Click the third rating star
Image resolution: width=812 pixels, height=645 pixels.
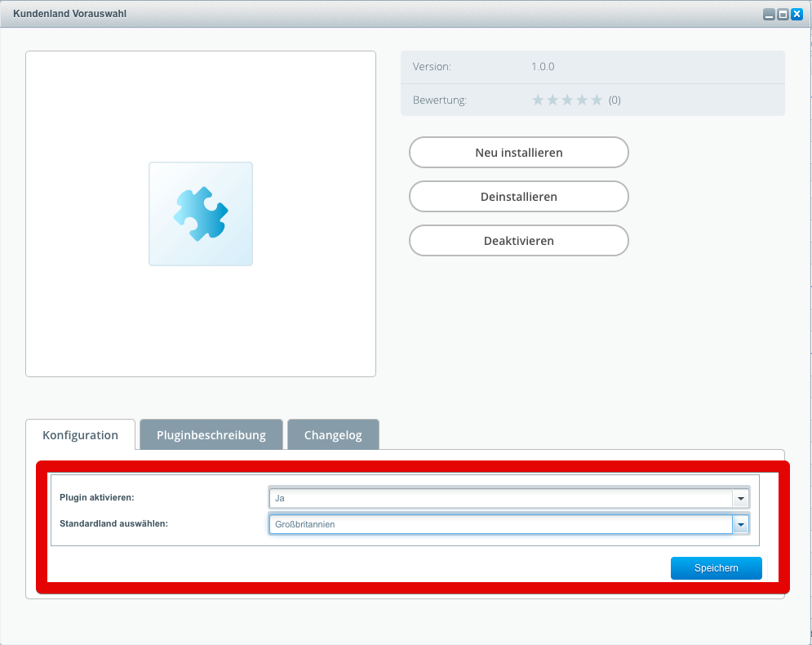[x=567, y=100]
